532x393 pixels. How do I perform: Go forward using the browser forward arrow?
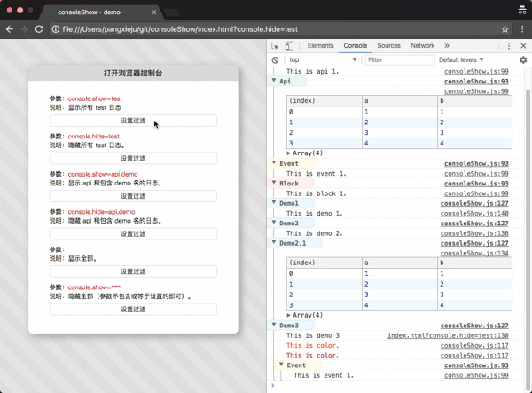[24, 29]
